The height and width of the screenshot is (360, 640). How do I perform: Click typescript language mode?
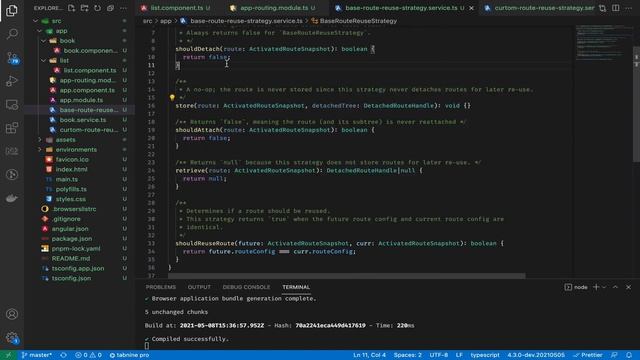(x=485, y=355)
